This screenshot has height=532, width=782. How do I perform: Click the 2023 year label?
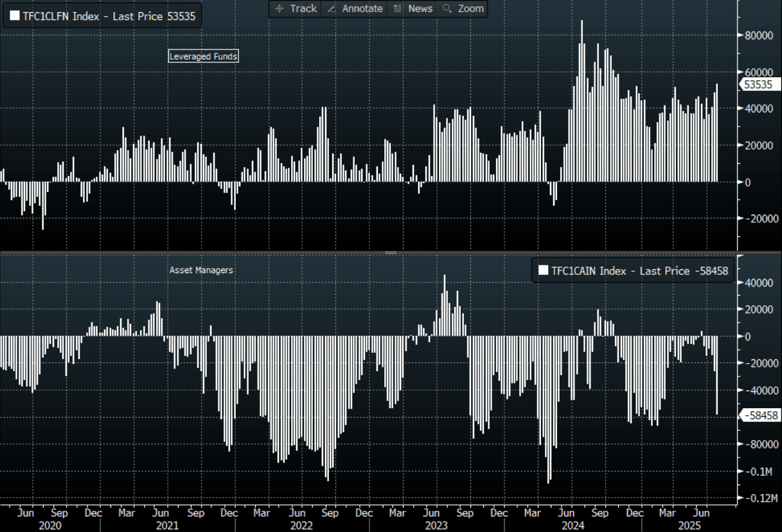pos(437,525)
